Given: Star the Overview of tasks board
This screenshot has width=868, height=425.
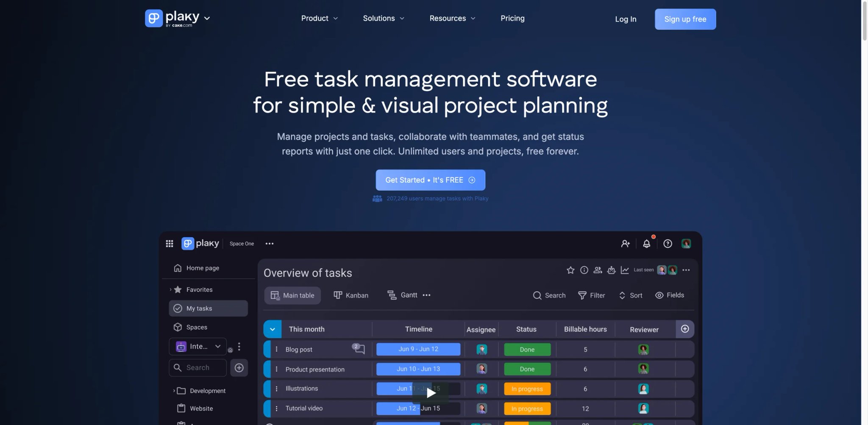Looking at the screenshot, I should pos(570,270).
